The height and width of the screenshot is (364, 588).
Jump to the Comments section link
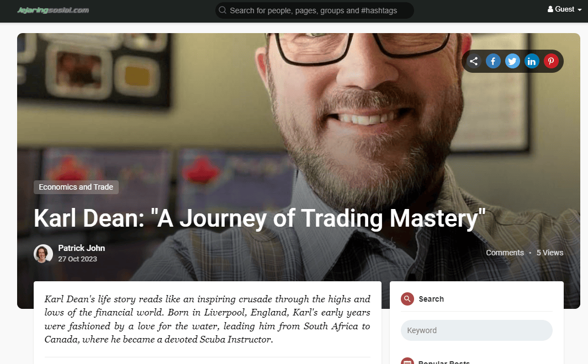(505, 253)
